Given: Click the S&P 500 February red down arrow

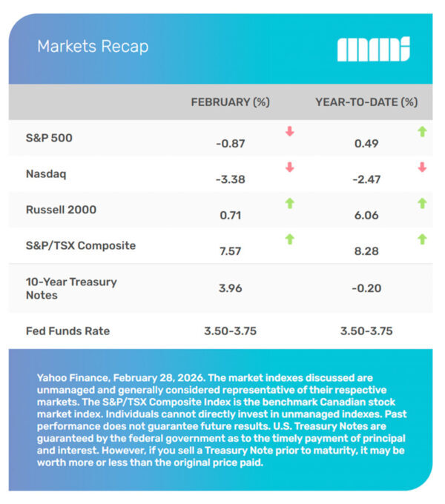Looking at the screenshot, I should coord(289,132).
